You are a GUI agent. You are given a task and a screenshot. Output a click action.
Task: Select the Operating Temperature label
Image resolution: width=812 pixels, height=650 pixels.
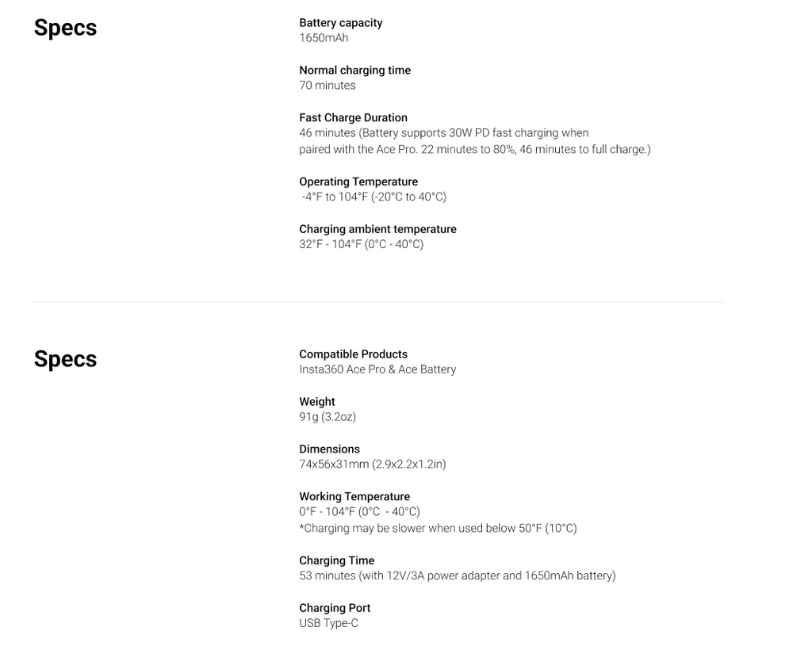point(358,182)
